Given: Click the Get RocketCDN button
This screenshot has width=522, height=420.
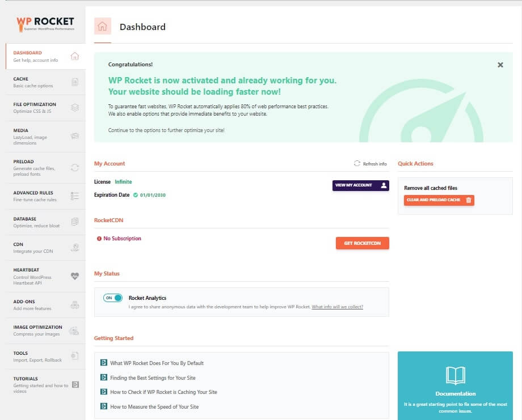Looking at the screenshot, I should point(362,243).
